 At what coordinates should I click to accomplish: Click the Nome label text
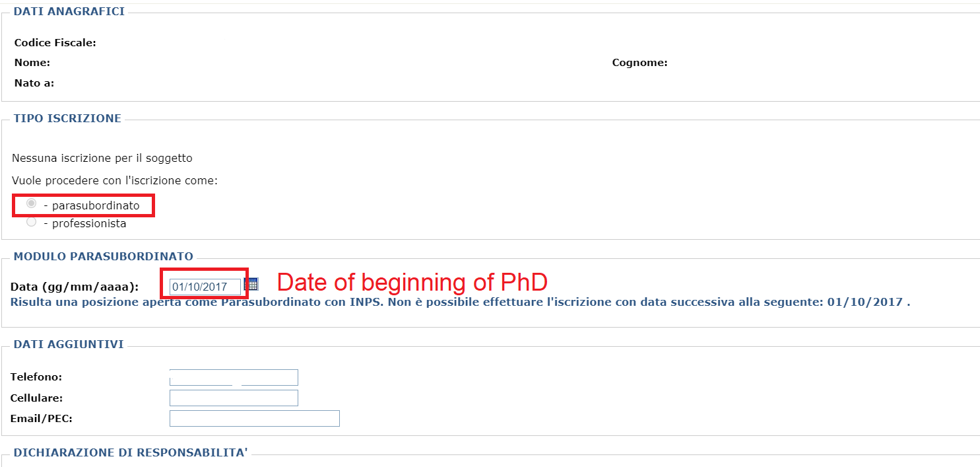32,63
